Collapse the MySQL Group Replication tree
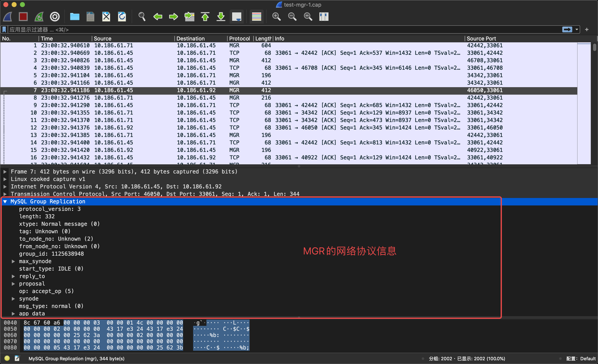Image resolution: width=598 pixels, height=364 pixels. (x=5, y=202)
